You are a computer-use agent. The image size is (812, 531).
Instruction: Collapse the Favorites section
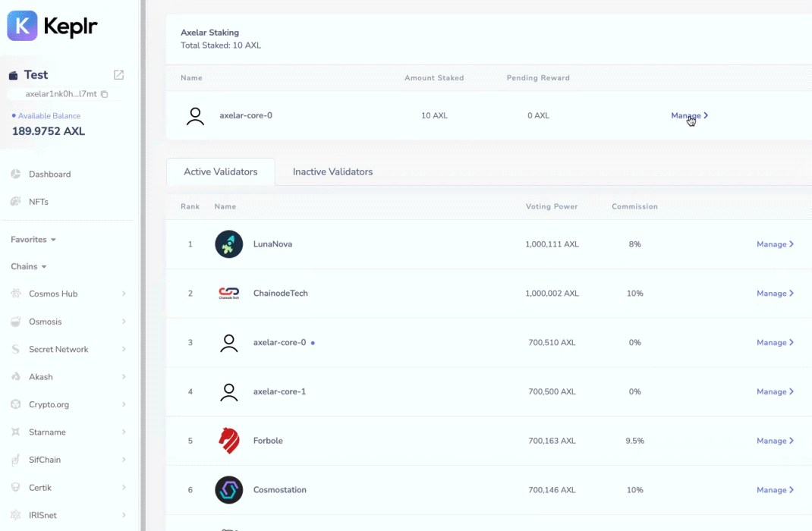[33, 240]
